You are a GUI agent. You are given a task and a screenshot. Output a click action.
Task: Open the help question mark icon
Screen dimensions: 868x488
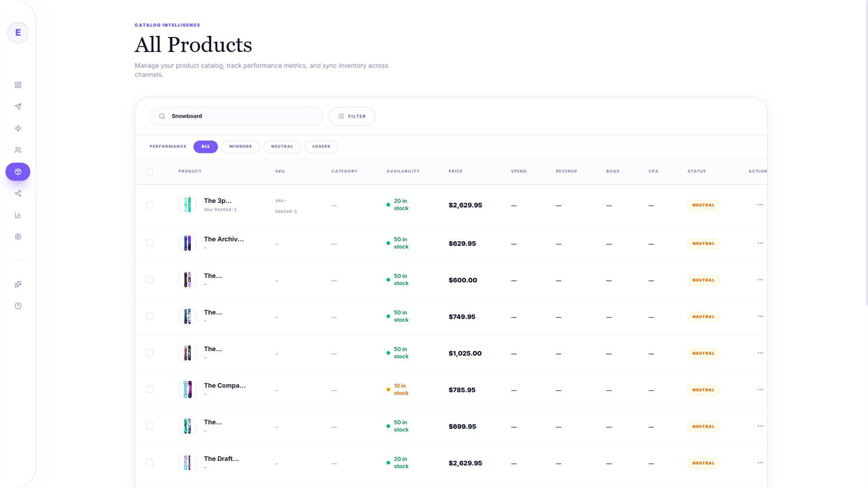(x=18, y=306)
